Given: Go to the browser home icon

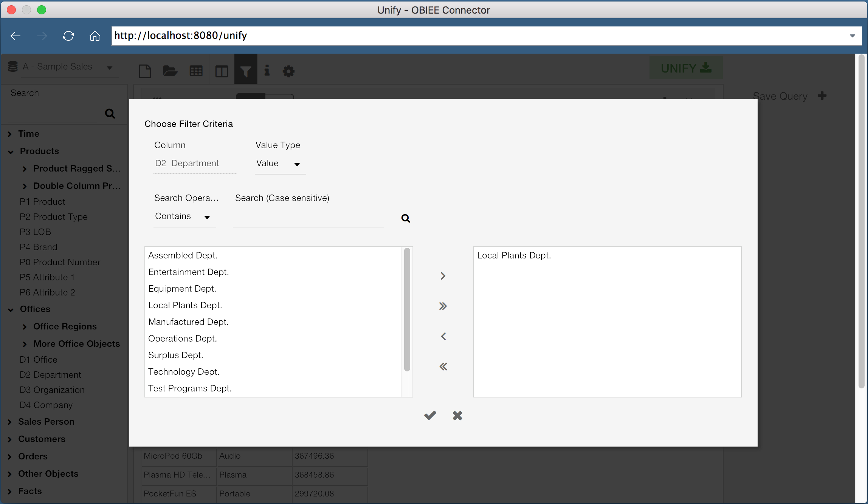Looking at the screenshot, I should [x=95, y=36].
